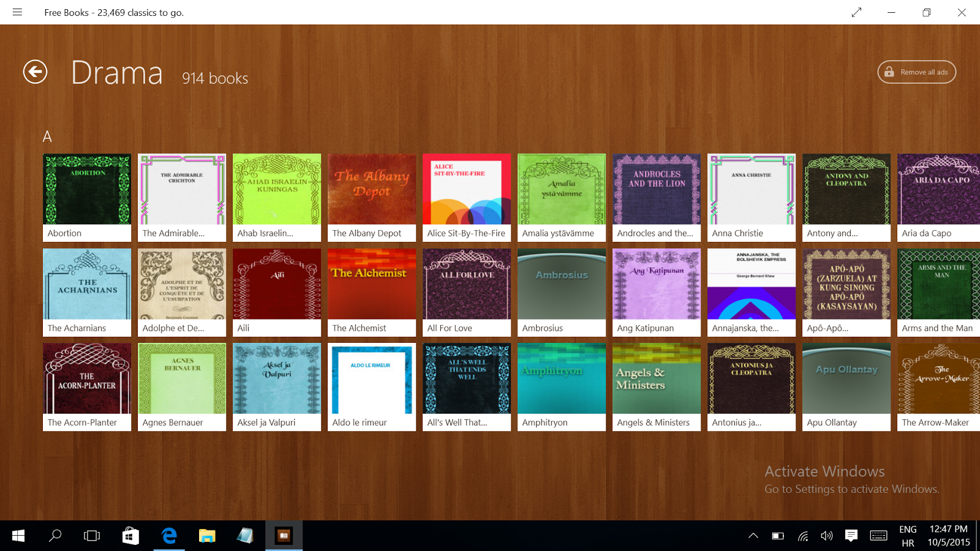
Task: Open the Amphitryon book
Action: pos(562,386)
